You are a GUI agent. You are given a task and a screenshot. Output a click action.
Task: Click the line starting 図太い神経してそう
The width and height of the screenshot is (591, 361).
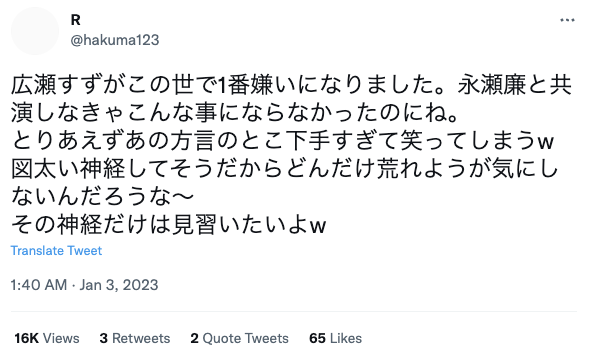(x=285, y=169)
